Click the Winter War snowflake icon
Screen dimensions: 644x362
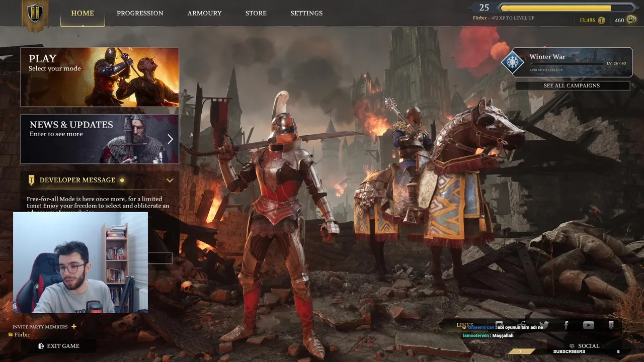pyautogui.click(x=513, y=62)
